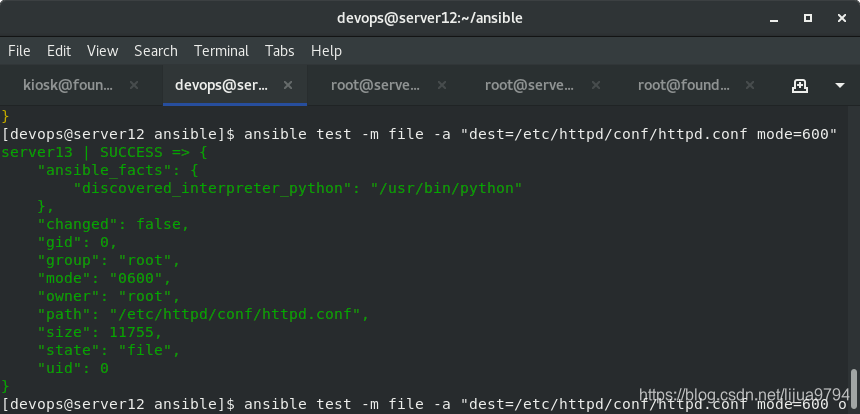Click the "/usr/bin/python" value
Image resolution: width=860 pixels, height=414 pixels.
coord(446,188)
